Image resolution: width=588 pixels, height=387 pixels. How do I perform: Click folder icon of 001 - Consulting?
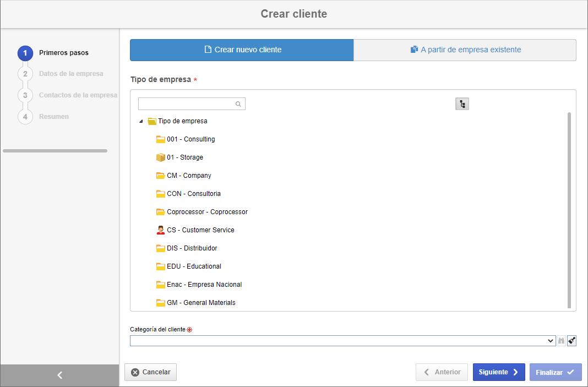[x=161, y=139]
